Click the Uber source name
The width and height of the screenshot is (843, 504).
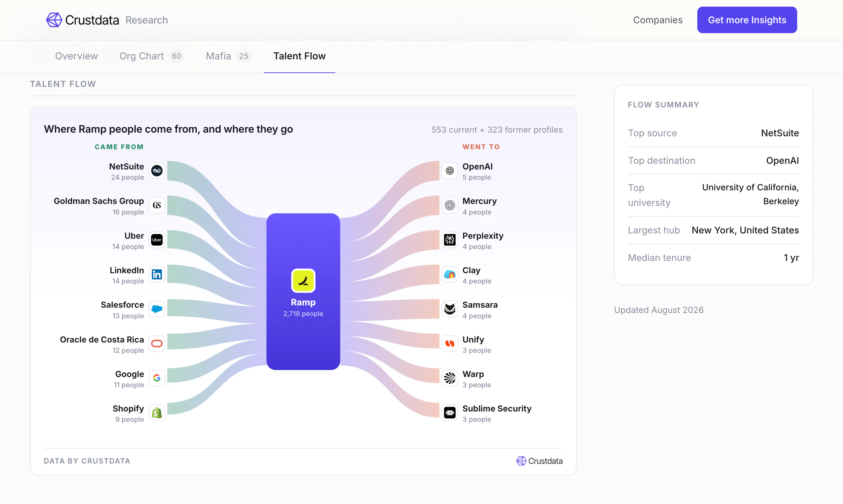point(134,236)
